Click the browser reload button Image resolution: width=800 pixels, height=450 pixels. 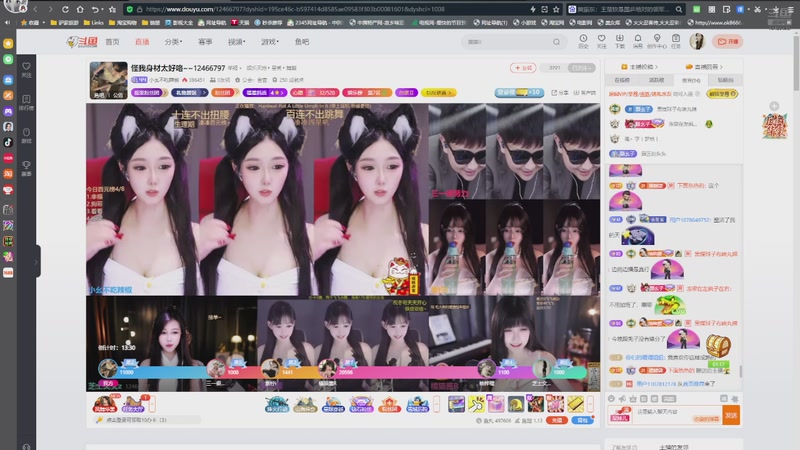pos(65,9)
